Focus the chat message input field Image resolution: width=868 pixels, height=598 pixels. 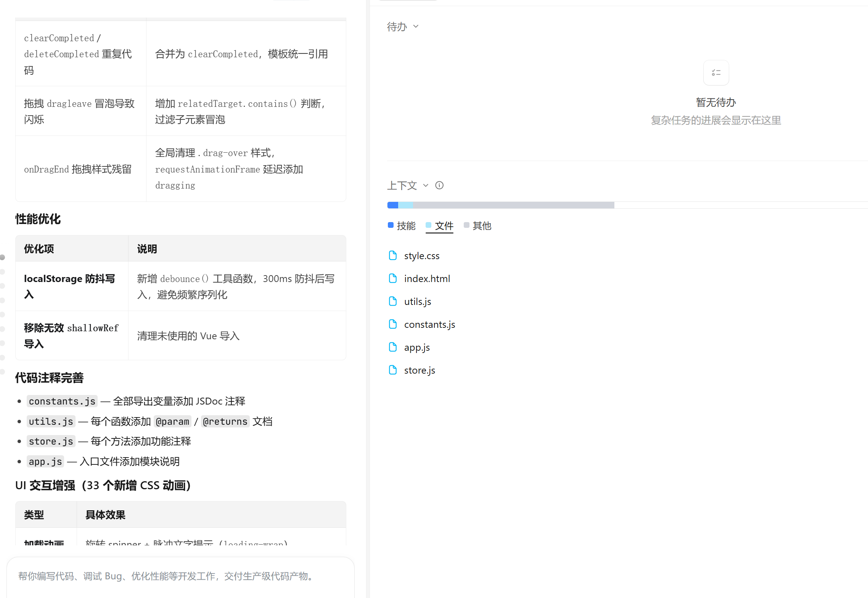pyautogui.click(x=180, y=576)
